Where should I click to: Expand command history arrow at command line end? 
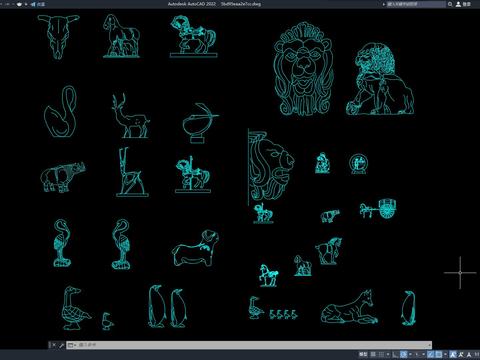coord(430,345)
